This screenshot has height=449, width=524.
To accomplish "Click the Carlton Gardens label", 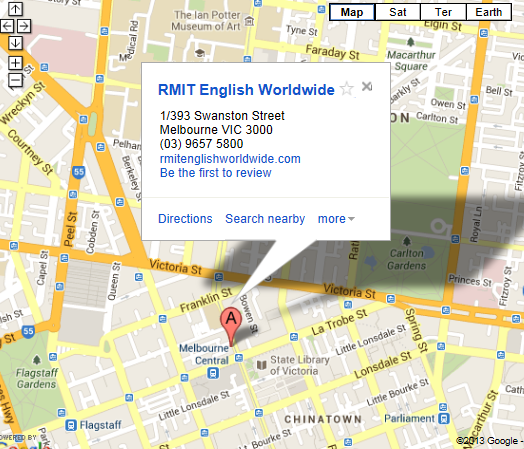I will click(407, 260).
